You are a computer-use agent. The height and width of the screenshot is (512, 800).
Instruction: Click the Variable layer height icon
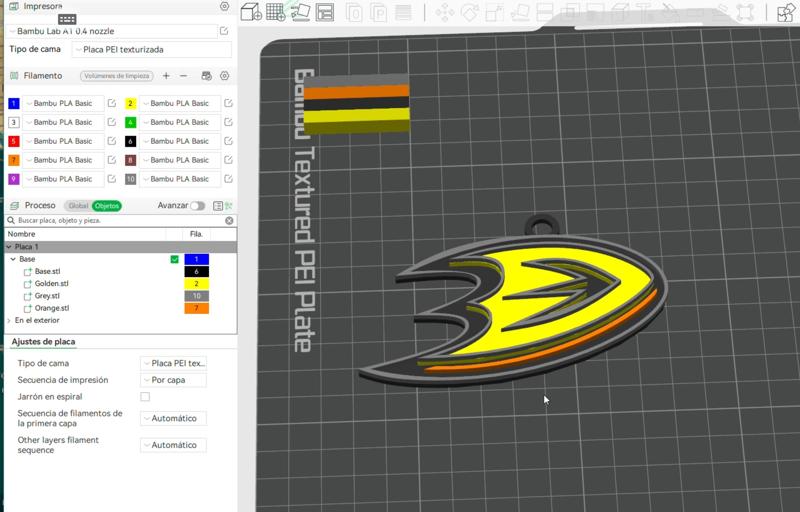coord(403,12)
